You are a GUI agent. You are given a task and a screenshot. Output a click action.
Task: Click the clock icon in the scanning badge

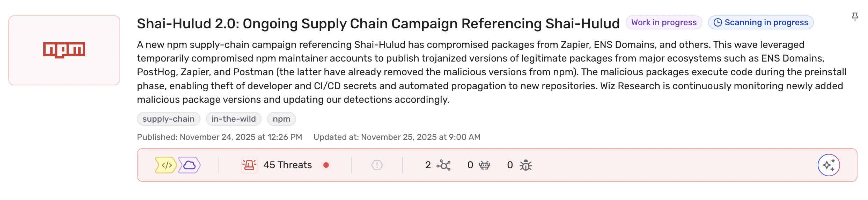point(718,23)
